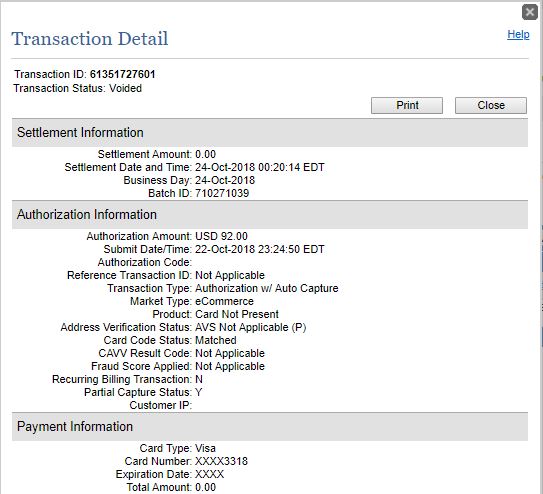Click the Authorization w/ Auto Capture text
543x494 pixels.
tap(267, 288)
